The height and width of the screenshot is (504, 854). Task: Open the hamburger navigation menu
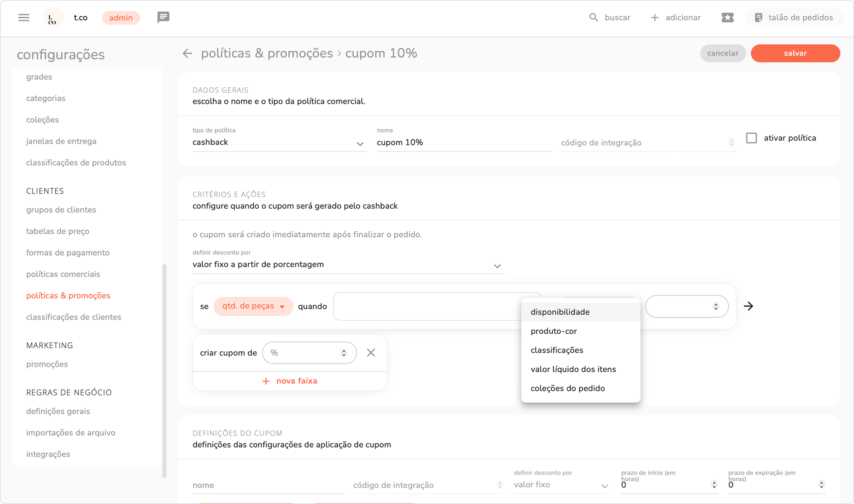[x=24, y=17]
